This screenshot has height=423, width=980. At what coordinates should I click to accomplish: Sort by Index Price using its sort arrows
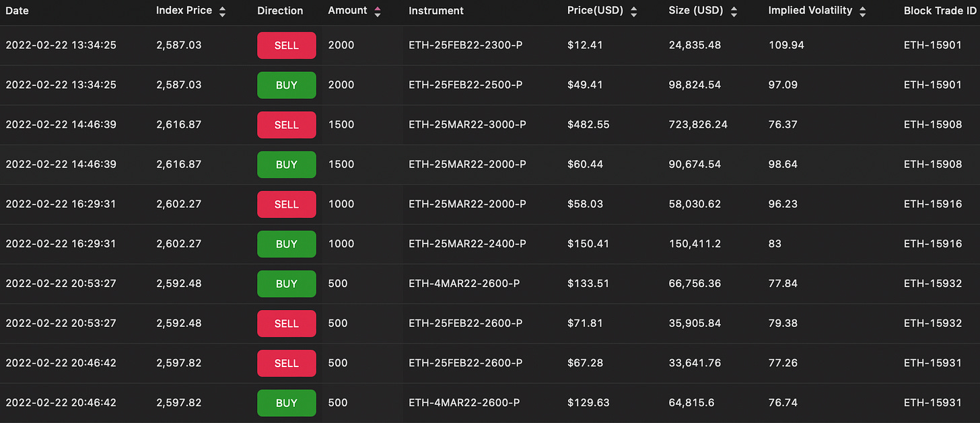222,11
